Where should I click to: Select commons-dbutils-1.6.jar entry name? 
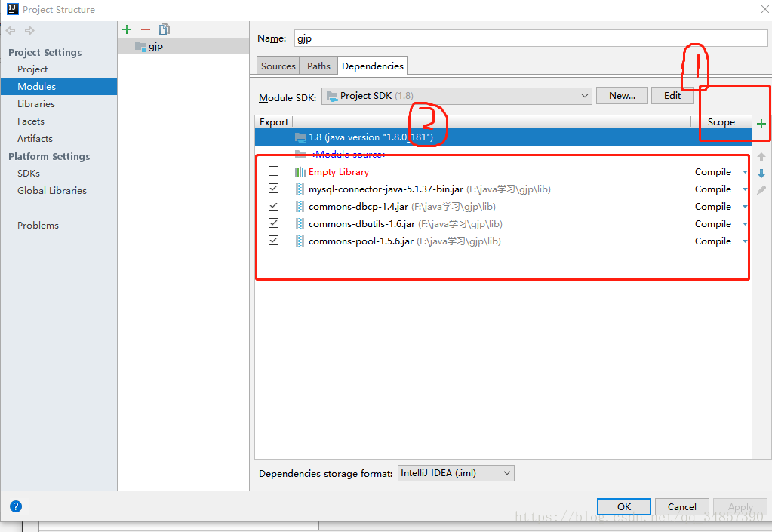361,224
